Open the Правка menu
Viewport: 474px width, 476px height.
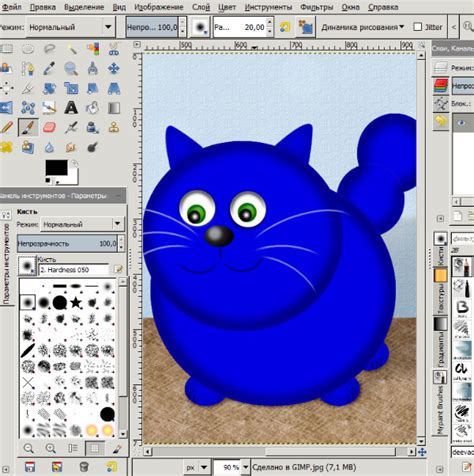pos(43,7)
